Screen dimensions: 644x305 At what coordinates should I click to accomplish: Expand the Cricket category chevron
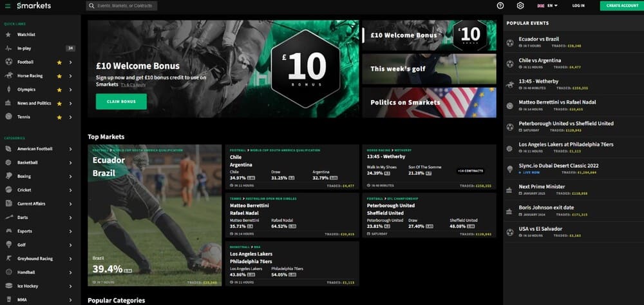(x=71, y=190)
